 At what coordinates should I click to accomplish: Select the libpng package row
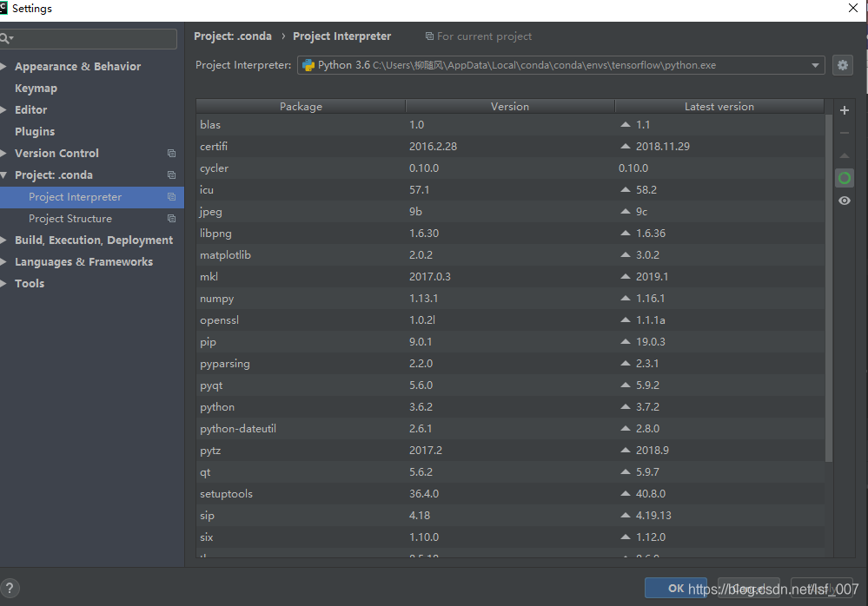(x=510, y=234)
